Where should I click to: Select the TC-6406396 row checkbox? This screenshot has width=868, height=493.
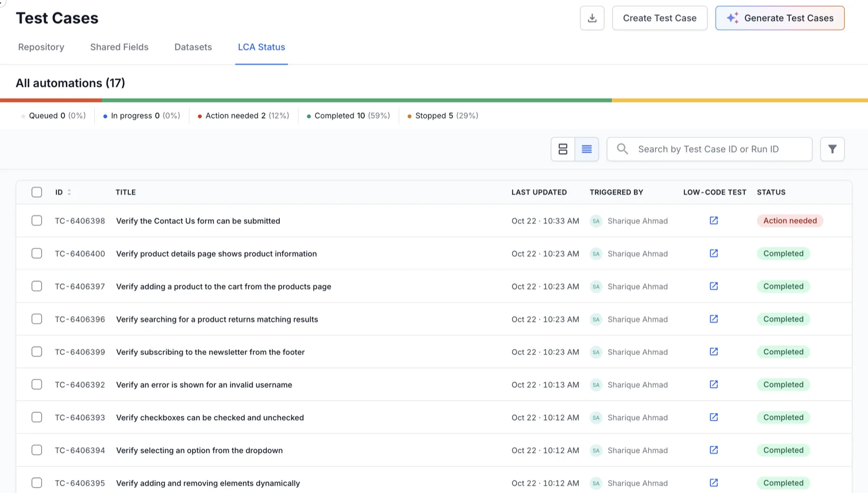(36, 319)
